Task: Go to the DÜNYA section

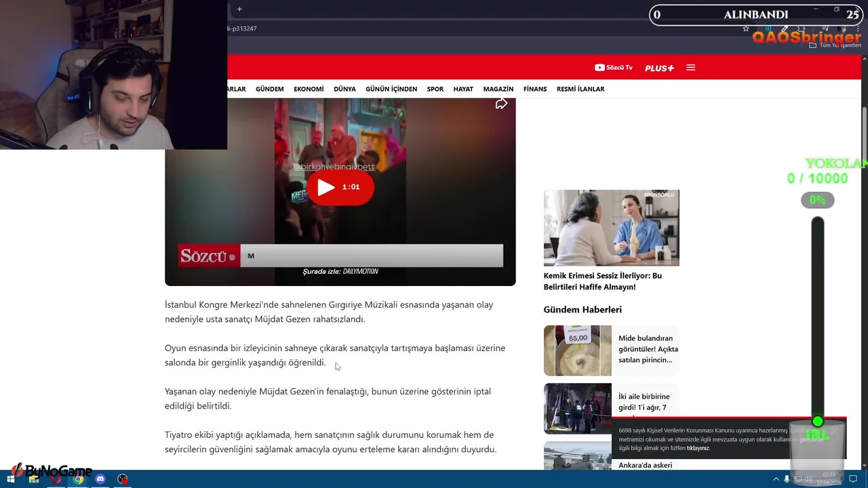Action: pos(344,89)
